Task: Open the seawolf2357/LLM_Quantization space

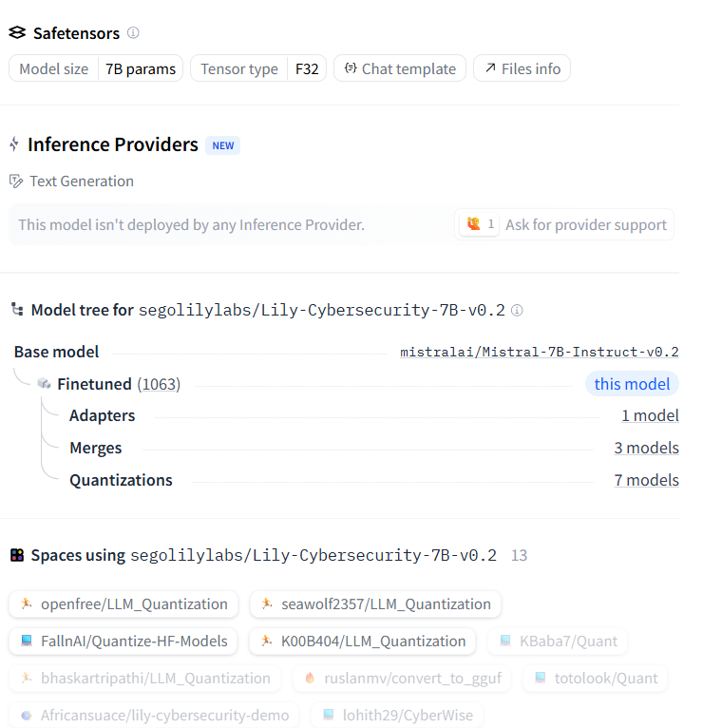Action: coord(375,604)
